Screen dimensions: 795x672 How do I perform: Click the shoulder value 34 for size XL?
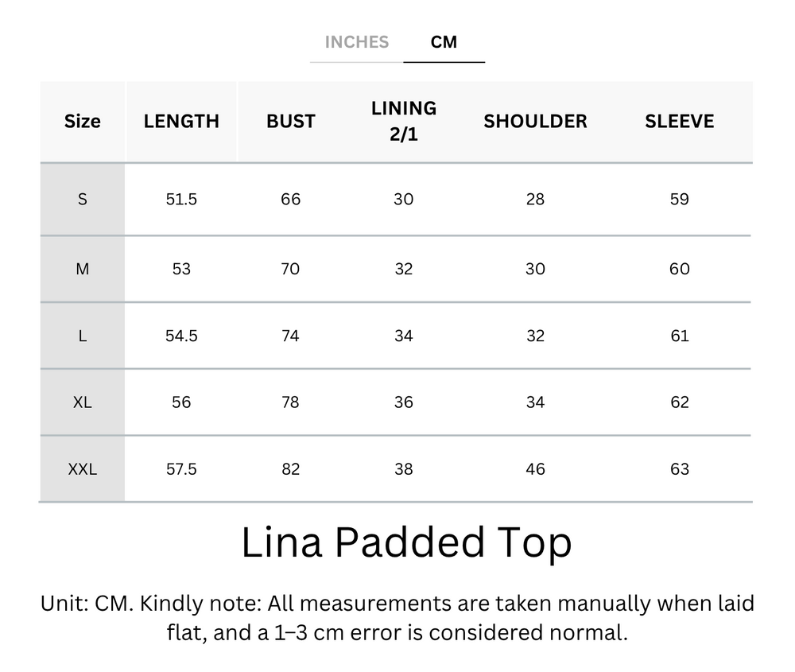[535, 402]
